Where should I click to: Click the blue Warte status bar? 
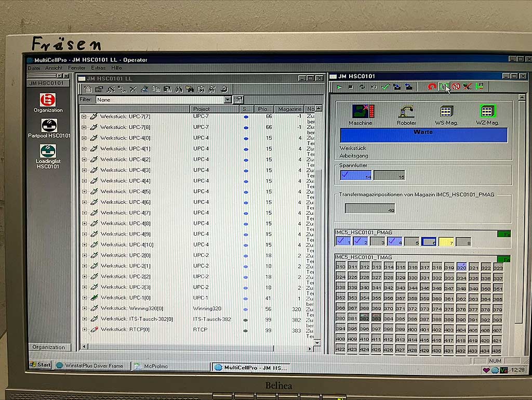point(423,135)
